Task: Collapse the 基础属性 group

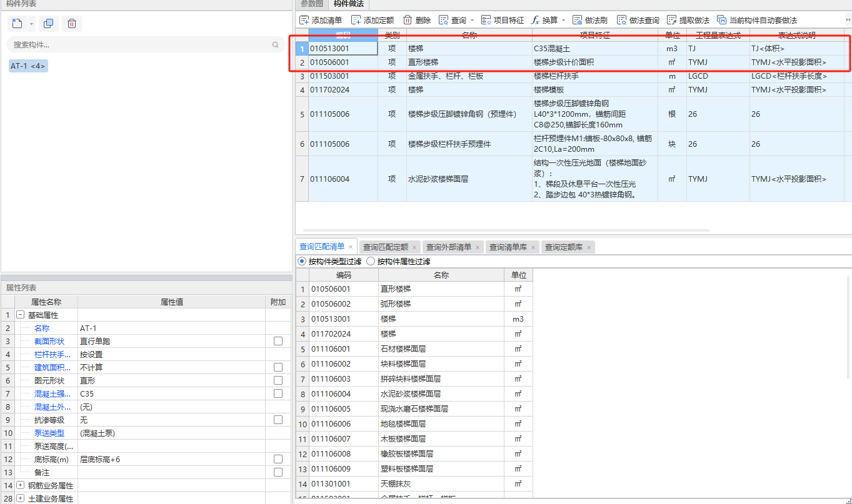Action: click(x=20, y=315)
